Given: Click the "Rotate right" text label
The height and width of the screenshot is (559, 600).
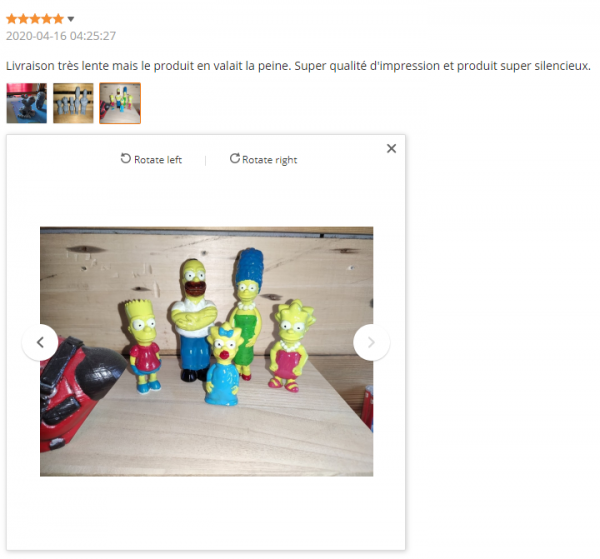Looking at the screenshot, I should (269, 160).
